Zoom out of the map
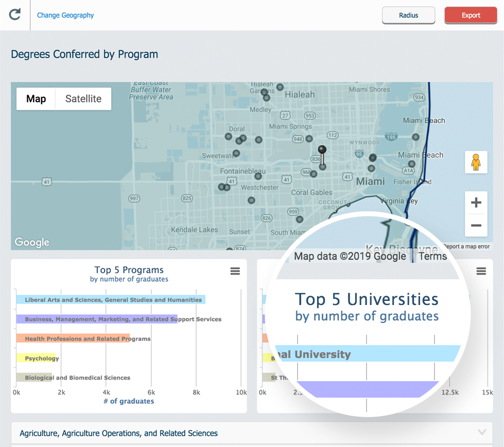Screen dimensions: 504x447 [x=476, y=225]
